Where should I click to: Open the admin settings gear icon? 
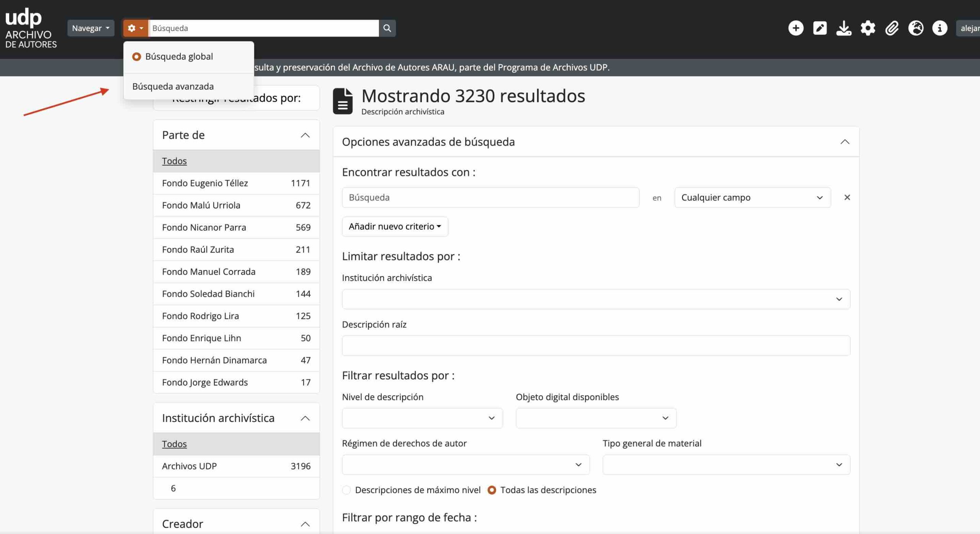click(868, 28)
